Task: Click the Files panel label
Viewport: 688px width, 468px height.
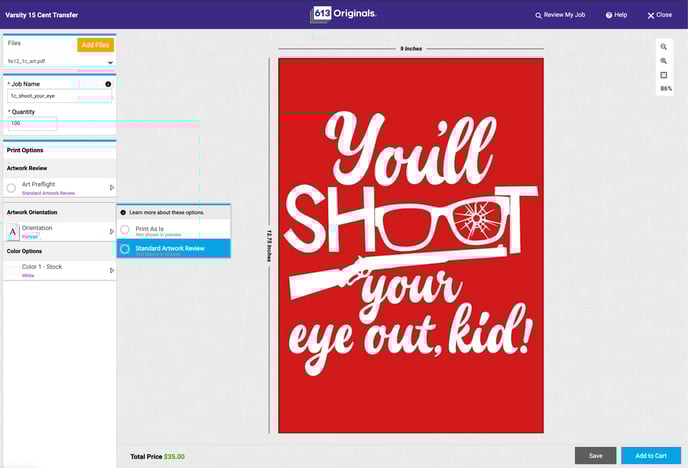Action: click(14, 43)
